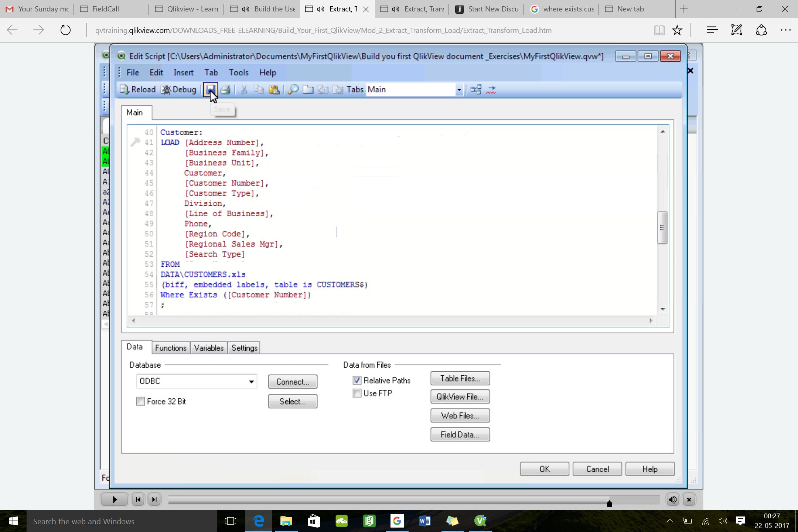Open the Insert menu
Image resolution: width=798 pixels, height=532 pixels.
click(x=183, y=72)
